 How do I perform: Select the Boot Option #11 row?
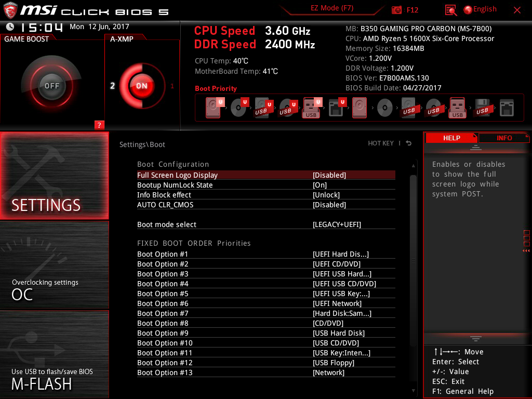(266, 353)
